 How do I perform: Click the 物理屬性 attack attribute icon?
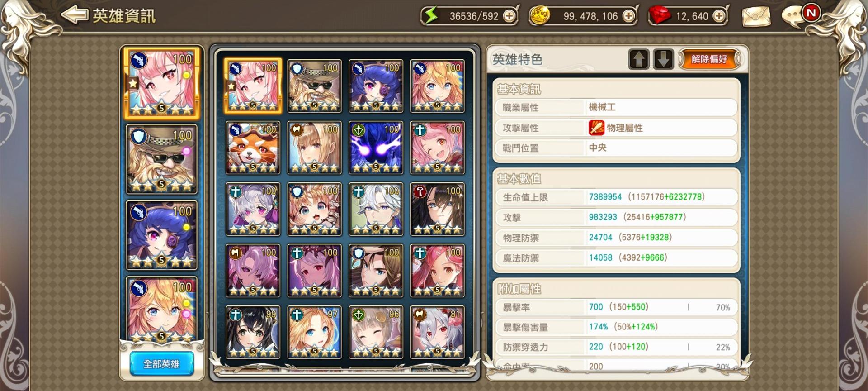(596, 128)
